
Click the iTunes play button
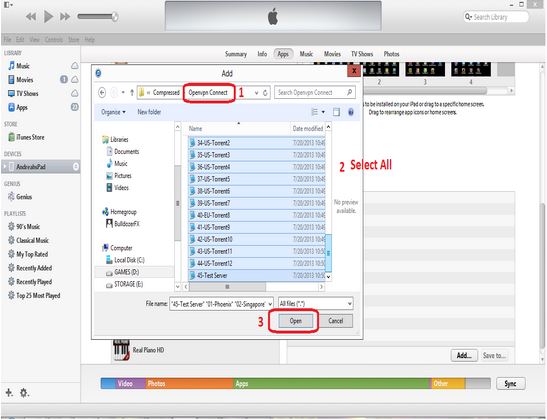48,16
